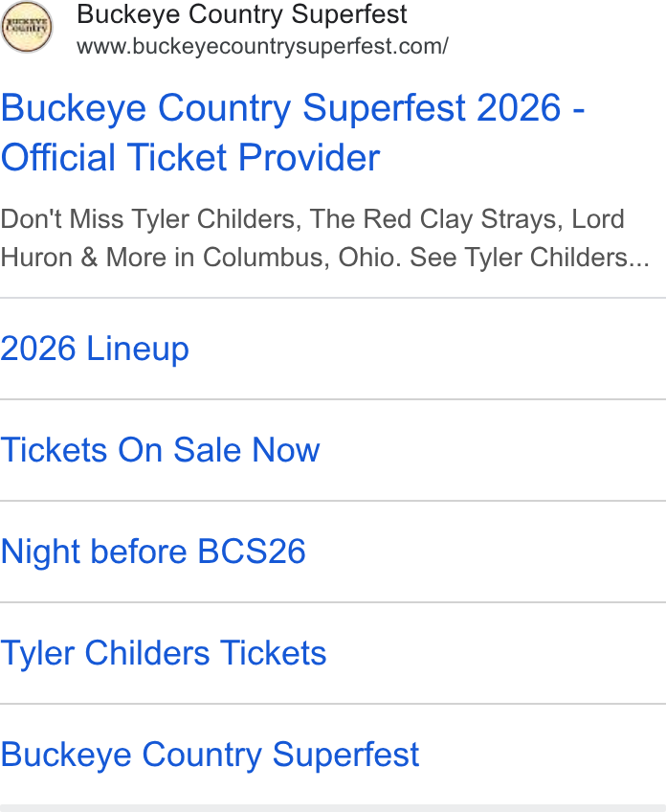Click the truncated "See Tyler Childers..." snippet ending
The height and width of the screenshot is (812, 666).
(x=529, y=258)
